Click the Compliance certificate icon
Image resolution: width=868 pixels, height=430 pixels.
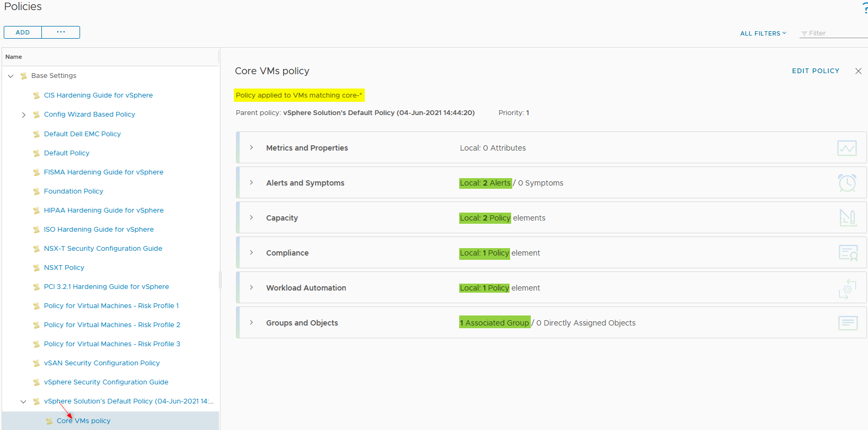pos(848,253)
